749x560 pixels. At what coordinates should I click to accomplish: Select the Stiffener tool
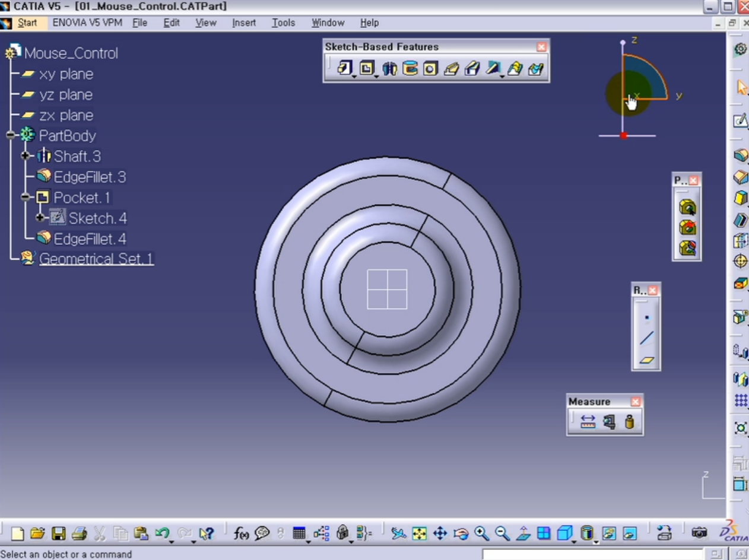coord(493,69)
